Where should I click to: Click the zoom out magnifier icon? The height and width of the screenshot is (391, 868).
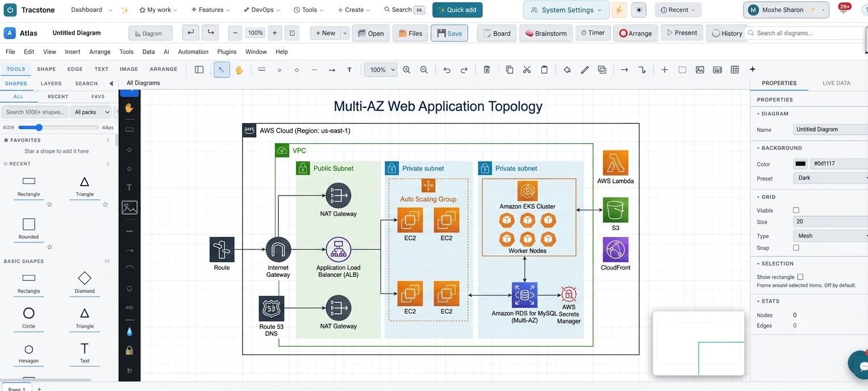click(x=424, y=69)
